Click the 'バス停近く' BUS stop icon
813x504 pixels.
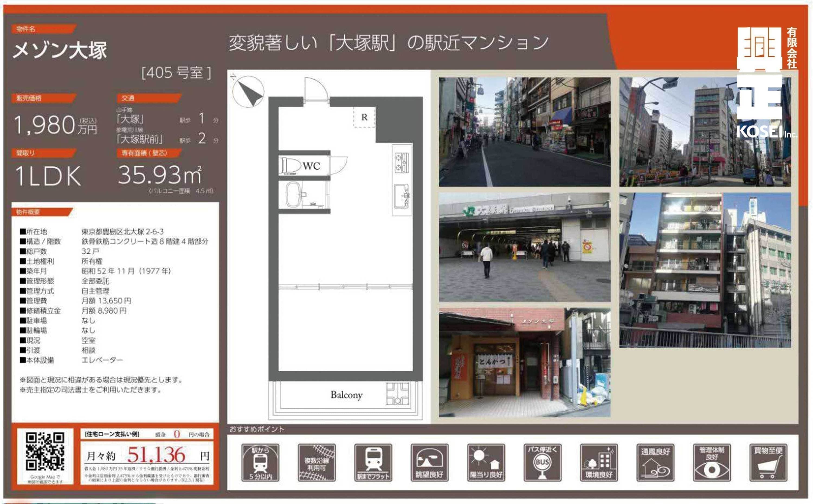[542, 462]
